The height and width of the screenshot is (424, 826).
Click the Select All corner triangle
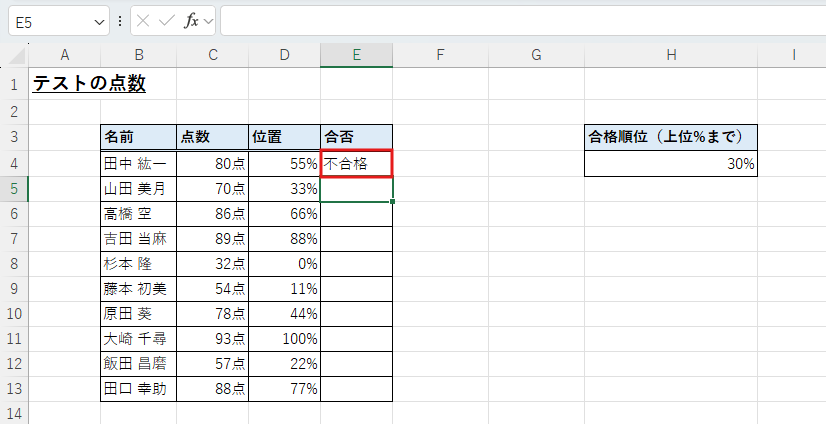[x=15, y=56]
